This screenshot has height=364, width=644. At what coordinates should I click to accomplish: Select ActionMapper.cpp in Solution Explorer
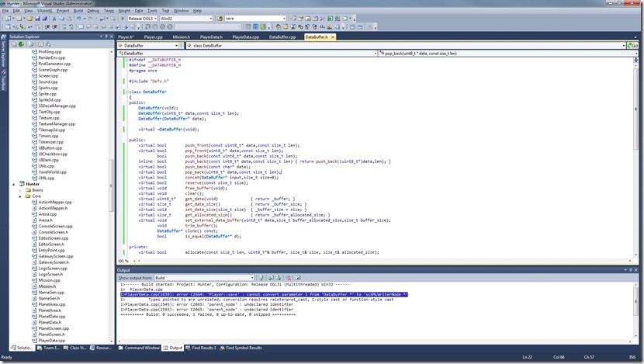pyautogui.click(x=55, y=202)
